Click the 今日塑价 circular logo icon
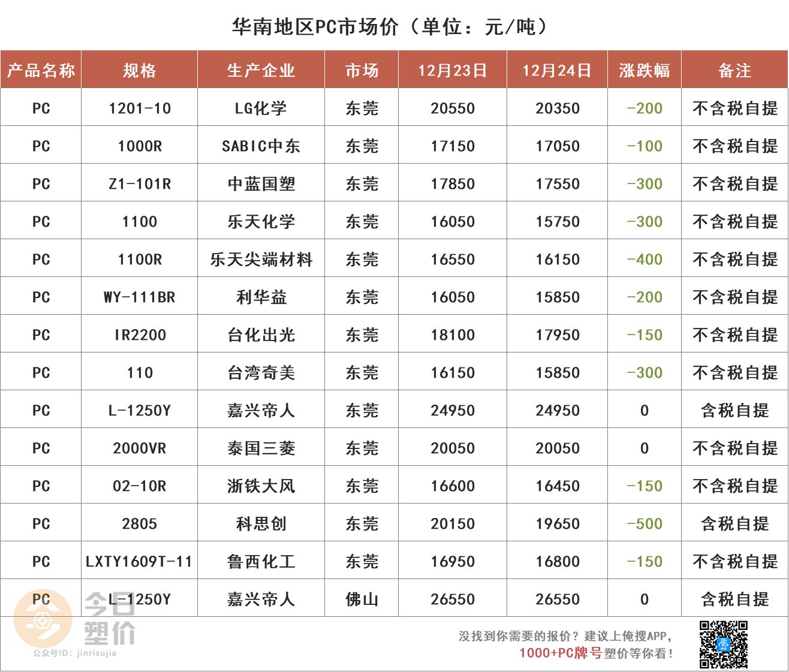This screenshot has height=672, width=789. coord(43,619)
